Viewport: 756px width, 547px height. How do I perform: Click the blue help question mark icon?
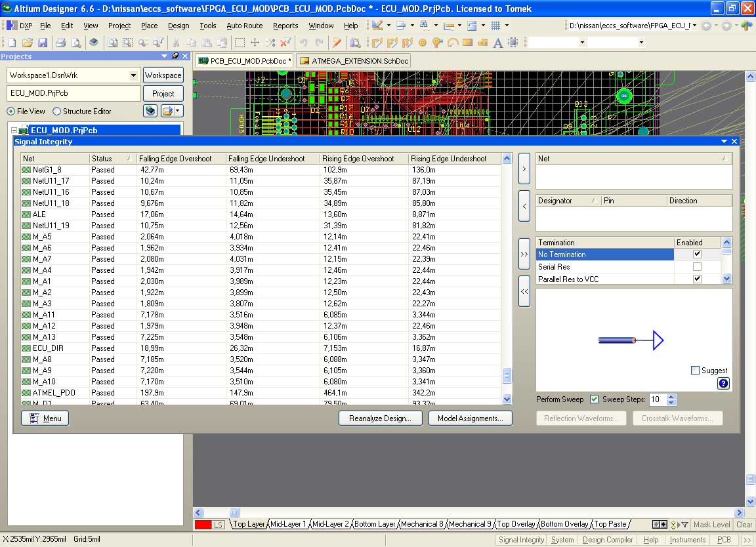(723, 384)
